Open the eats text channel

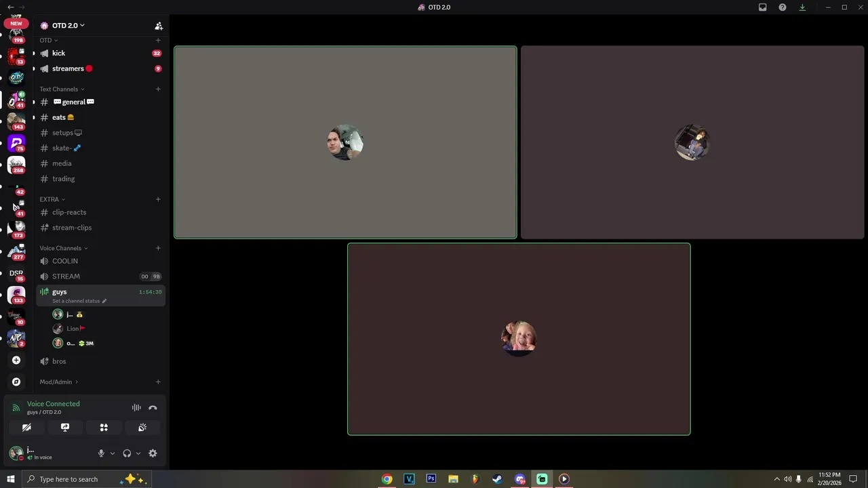(x=100, y=117)
